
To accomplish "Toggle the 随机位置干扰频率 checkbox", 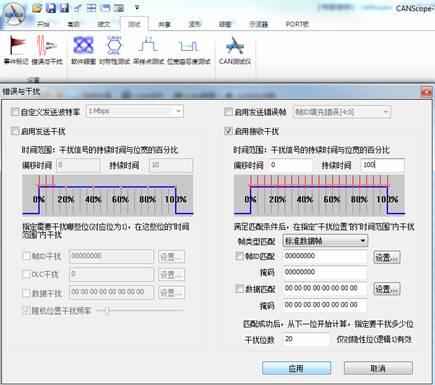I will pyautogui.click(x=26, y=311).
